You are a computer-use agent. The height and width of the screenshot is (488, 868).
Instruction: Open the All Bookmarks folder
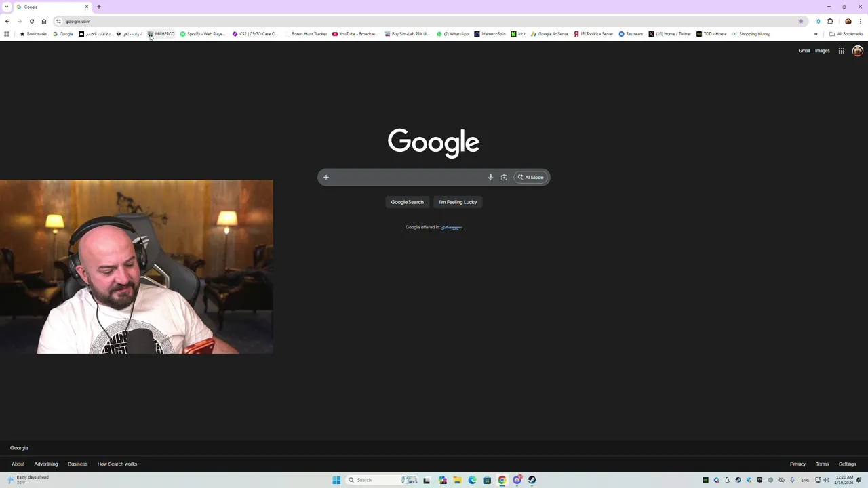click(846, 34)
